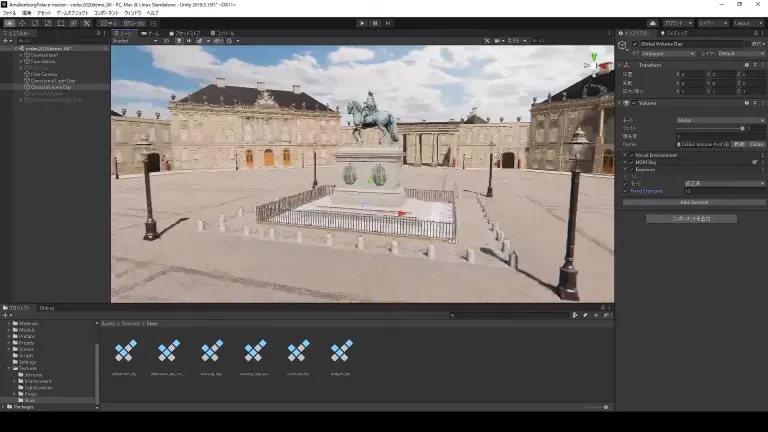The height and width of the screenshot is (432, 768).
Task: Step one frame forward
Action: pos(388,23)
